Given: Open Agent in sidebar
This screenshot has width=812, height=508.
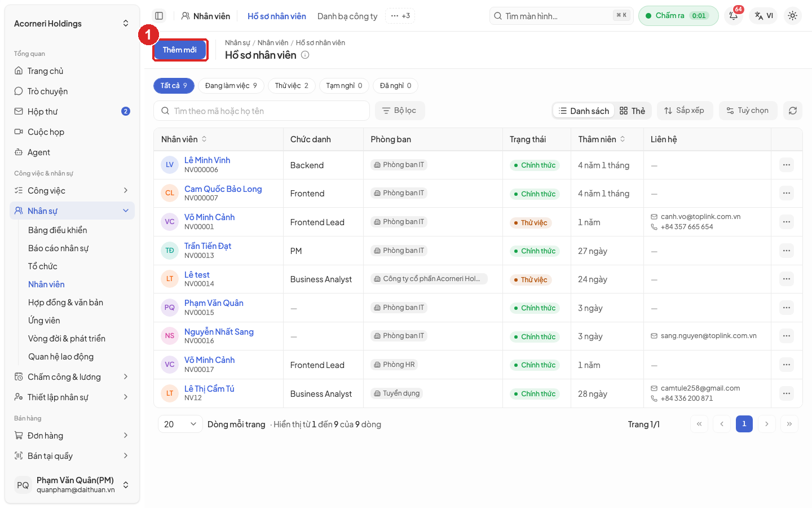Looking at the screenshot, I should [x=72, y=152].
